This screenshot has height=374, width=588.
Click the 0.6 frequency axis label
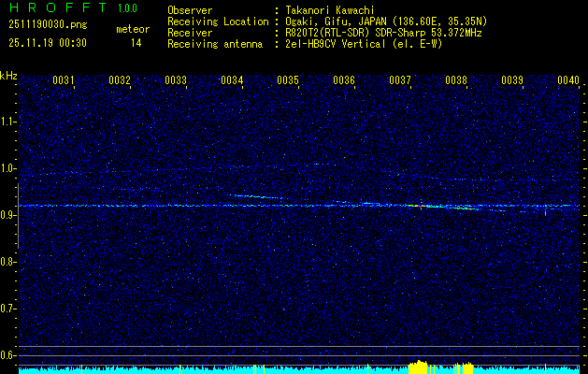8,354
